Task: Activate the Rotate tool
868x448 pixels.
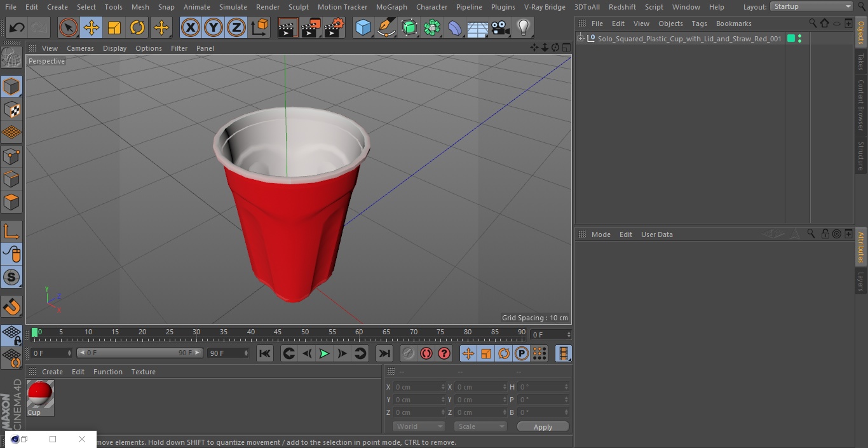Action: 137,27
